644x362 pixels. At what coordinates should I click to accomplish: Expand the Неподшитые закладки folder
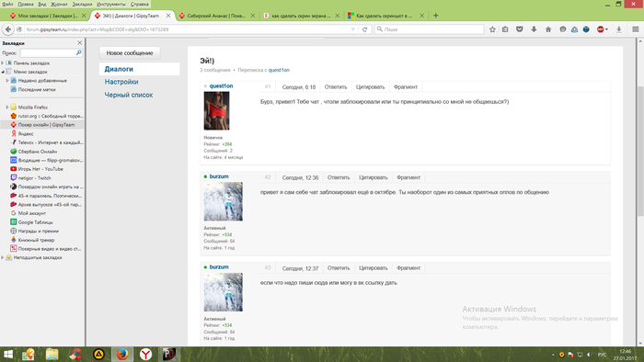click(3, 257)
